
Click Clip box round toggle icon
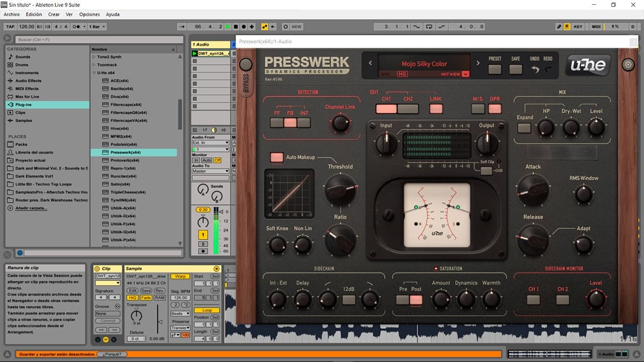(97, 269)
